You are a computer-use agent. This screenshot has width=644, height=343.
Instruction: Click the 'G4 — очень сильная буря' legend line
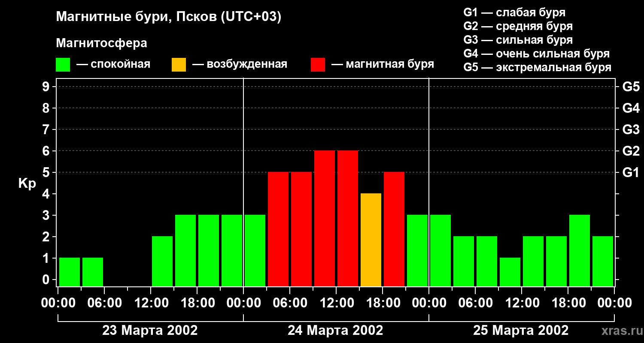point(536,54)
